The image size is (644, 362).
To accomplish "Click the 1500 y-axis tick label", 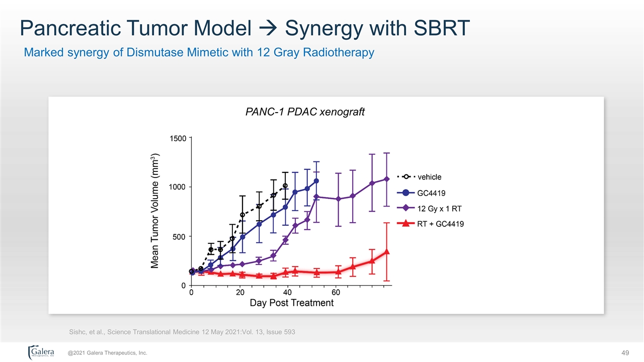I will click(x=178, y=138).
